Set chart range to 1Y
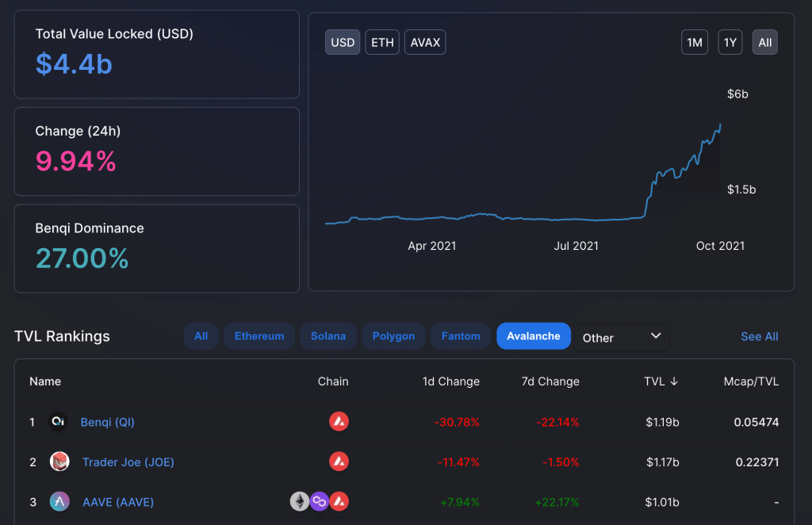The width and height of the screenshot is (812, 525). (x=730, y=43)
